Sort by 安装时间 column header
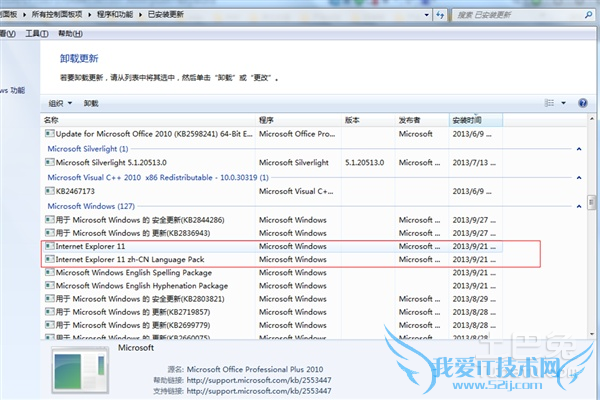600x400 pixels. click(476, 120)
